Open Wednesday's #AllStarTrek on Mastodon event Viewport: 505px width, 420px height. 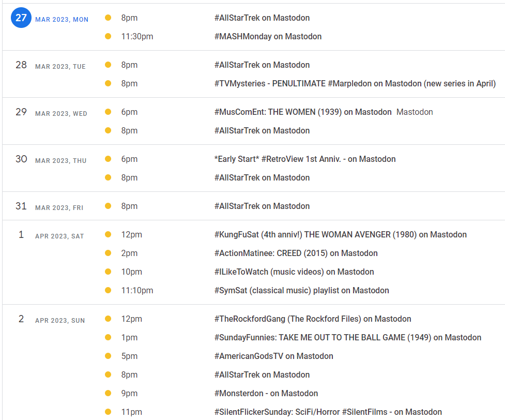[x=262, y=130]
